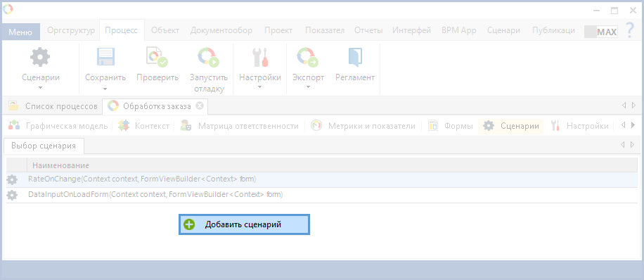Open the Отчеты ribbon tab
Screen dimensions: 644x280
point(368,30)
